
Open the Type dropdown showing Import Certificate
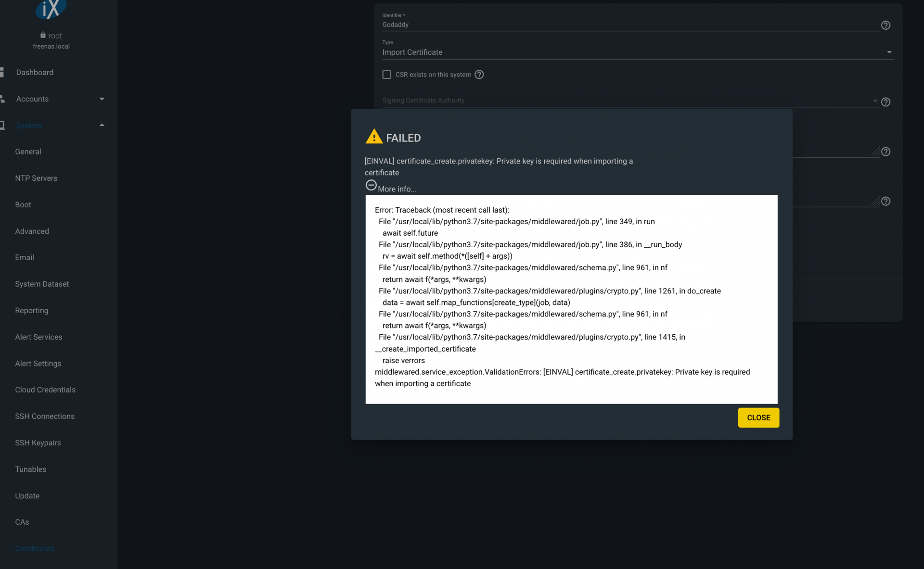[638, 52]
